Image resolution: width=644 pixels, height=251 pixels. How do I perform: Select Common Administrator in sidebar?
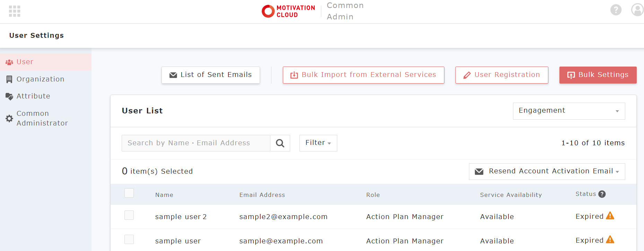pyautogui.click(x=42, y=118)
